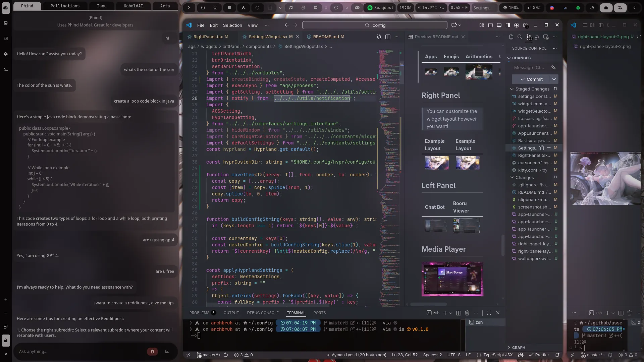Click the power icon in top bar
Screen dimensions: 644x362
203,7
